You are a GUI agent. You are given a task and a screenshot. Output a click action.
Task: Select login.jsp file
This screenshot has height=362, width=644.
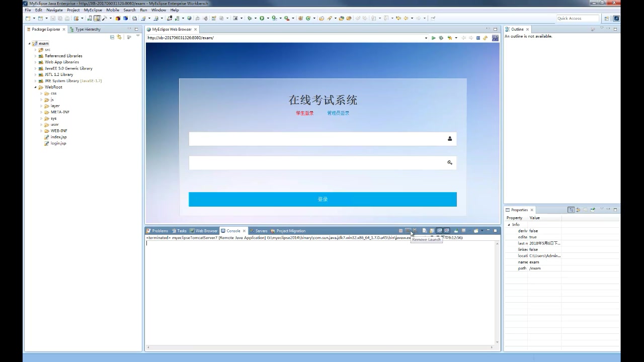(55, 143)
